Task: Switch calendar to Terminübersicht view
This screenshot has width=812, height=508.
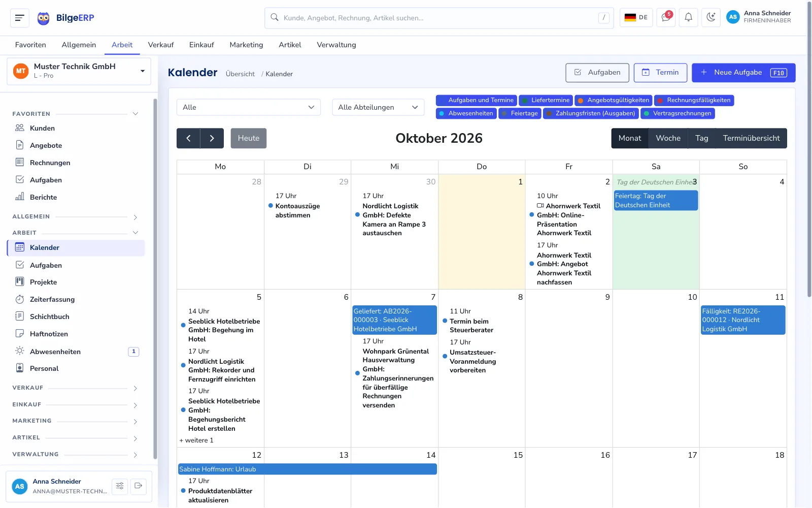Action: click(x=751, y=138)
